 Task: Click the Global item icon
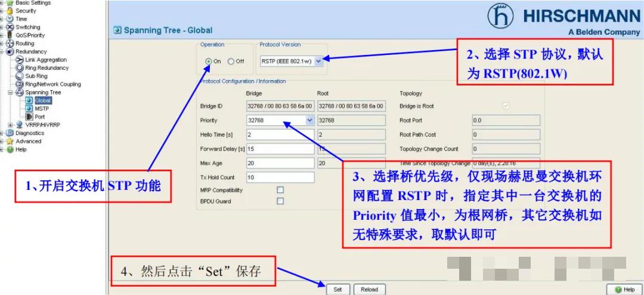pyautogui.click(x=29, y=100)
